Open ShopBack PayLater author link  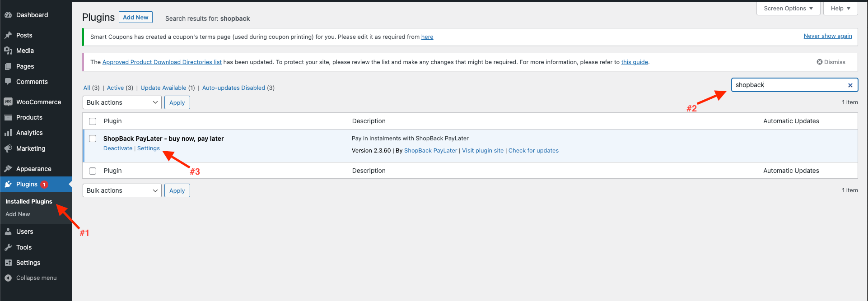coord(431,151)
